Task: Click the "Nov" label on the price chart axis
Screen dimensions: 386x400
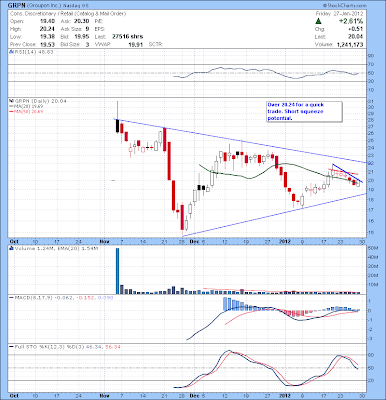Action: [x=105, y=241]
